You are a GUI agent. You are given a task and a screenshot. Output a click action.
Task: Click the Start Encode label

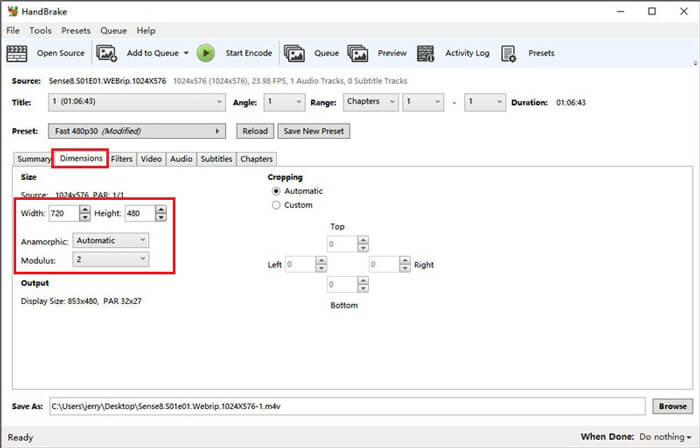tap(249, 53)
